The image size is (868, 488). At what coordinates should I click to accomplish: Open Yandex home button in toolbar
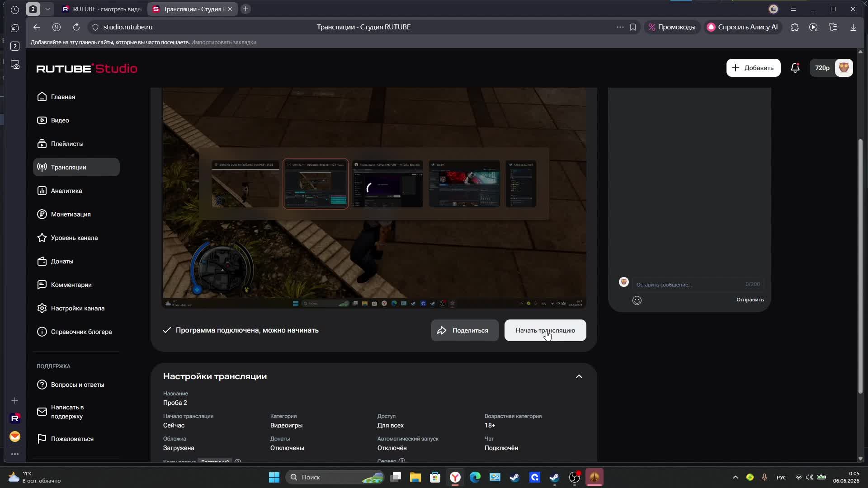point(57,27)
